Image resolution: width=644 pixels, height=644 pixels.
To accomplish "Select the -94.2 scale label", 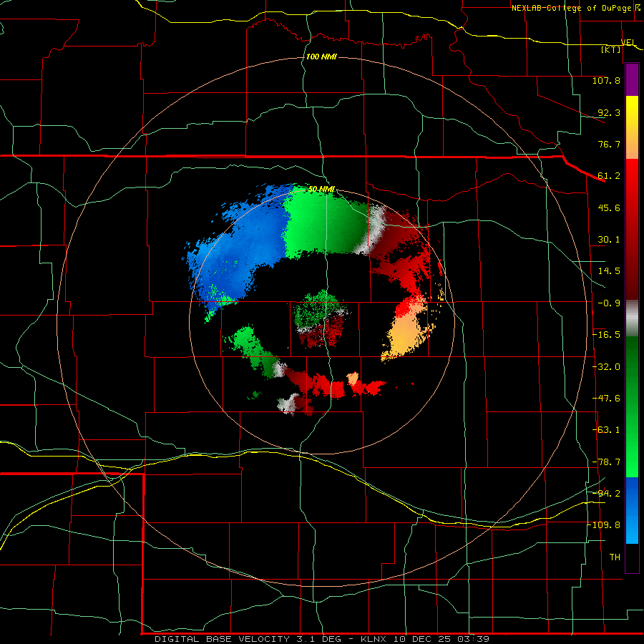I will 606,493.
